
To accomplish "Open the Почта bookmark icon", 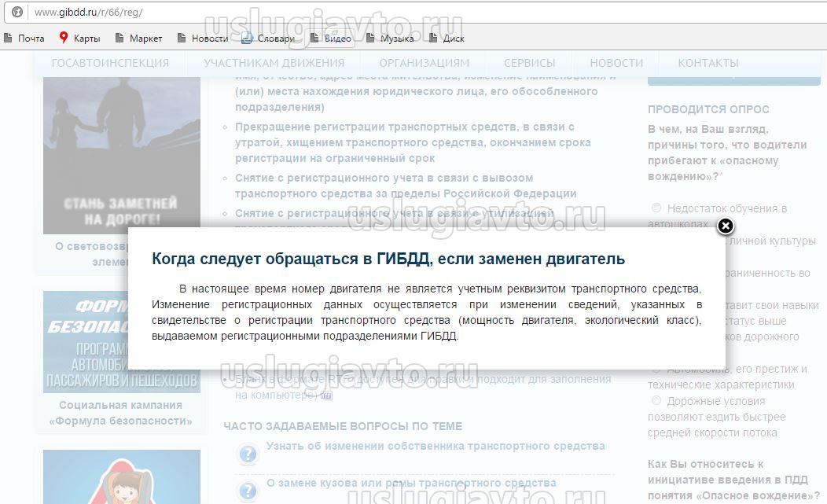I will pyautogui.click(x=9, y=38).
